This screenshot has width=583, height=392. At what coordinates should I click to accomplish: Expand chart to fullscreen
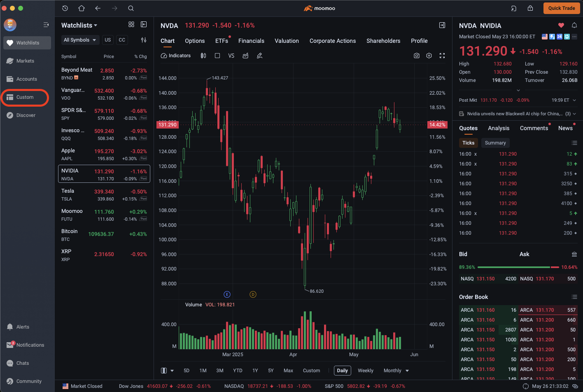point(442,56)
